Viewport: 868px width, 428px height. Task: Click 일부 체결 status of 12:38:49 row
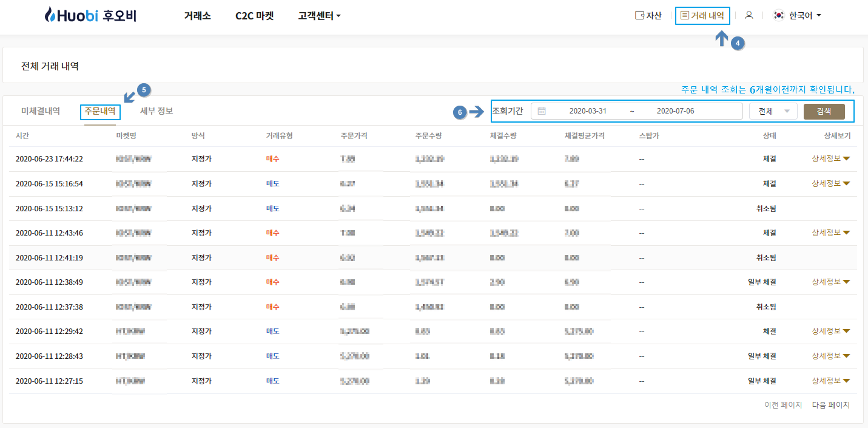coord(762,282)
